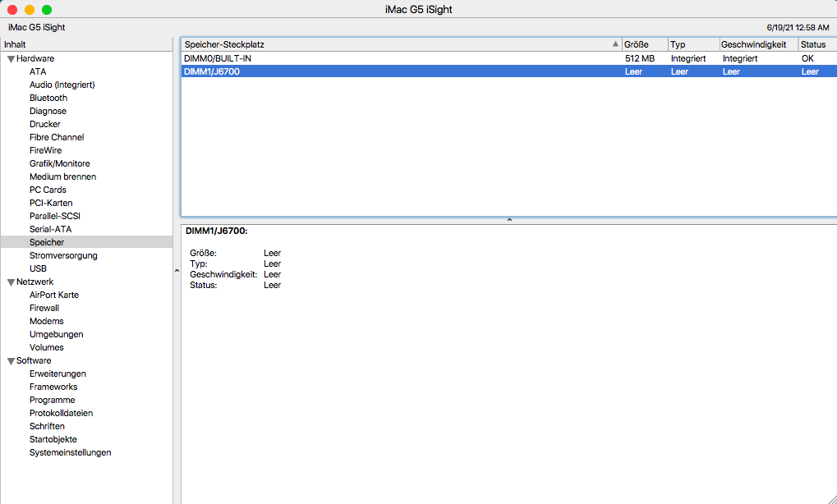Sort by Speicher-Steckplatz column header
The image size is (837, 504).
click(x=402, y=44)
